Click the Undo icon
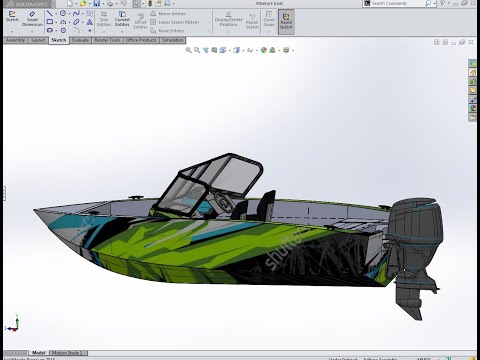This screenshot has height=360, width=480. point(123,3)
